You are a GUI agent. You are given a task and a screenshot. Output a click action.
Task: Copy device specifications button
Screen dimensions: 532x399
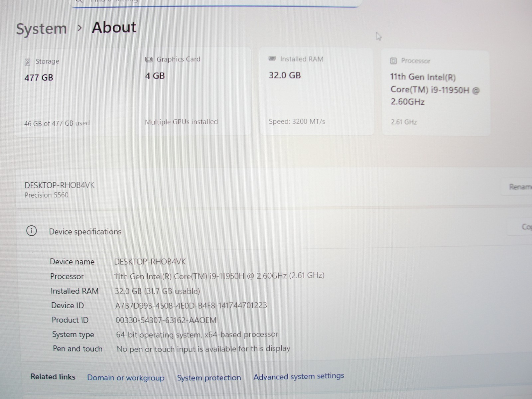[520, 227]
